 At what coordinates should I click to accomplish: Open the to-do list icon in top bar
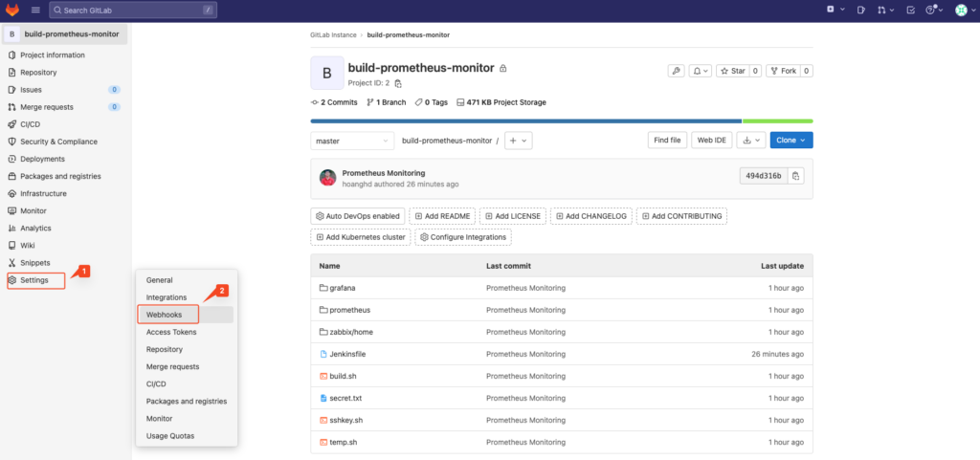(911, 10)
